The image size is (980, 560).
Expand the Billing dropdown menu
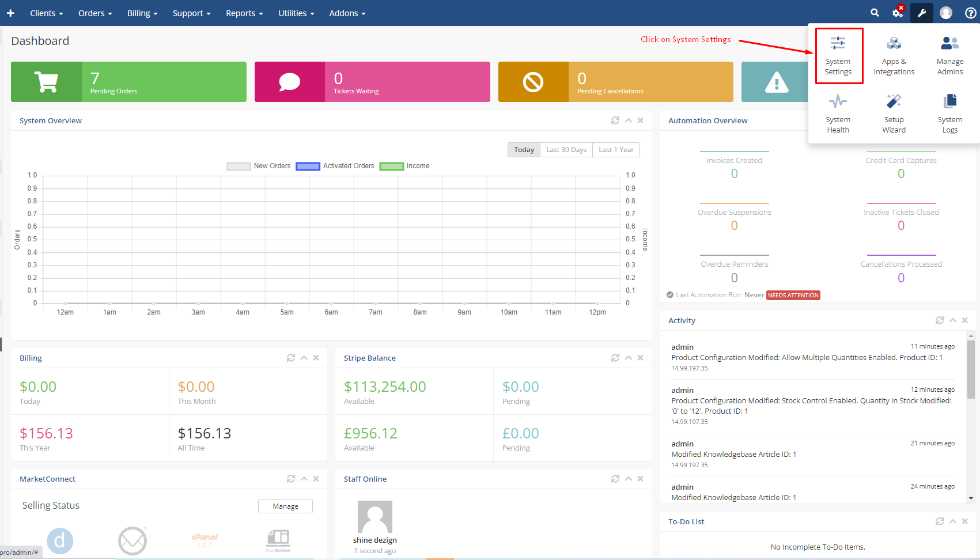[142, 13]
